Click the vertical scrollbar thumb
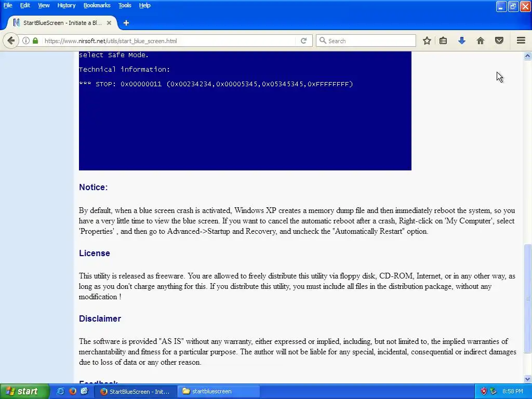The width and height of the screenshot is (532, 399). (527, 299)
